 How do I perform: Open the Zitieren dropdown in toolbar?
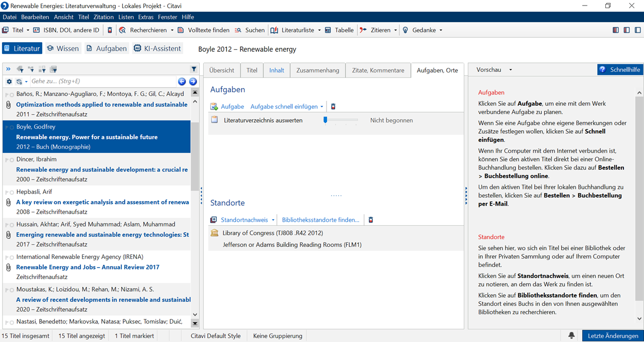coord(395,30)
